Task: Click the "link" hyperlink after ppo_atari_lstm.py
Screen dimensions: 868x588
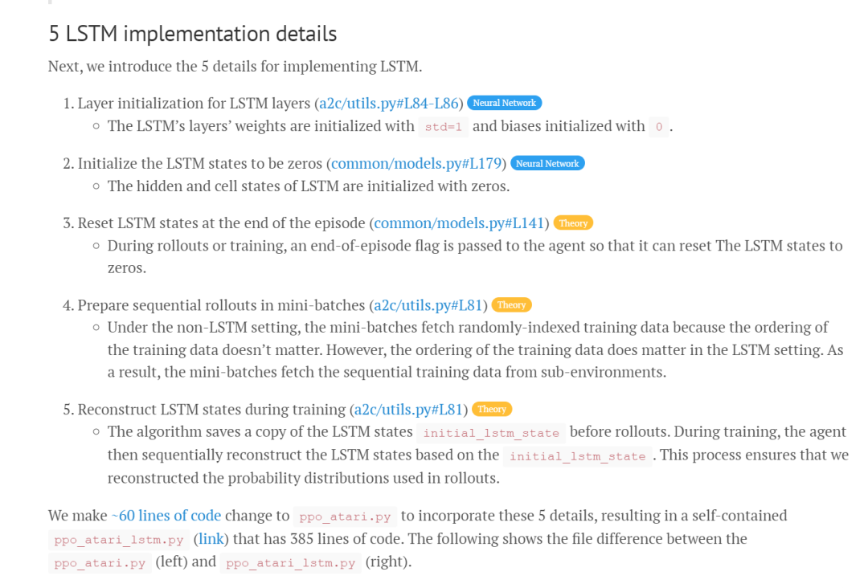Action: 211,538
